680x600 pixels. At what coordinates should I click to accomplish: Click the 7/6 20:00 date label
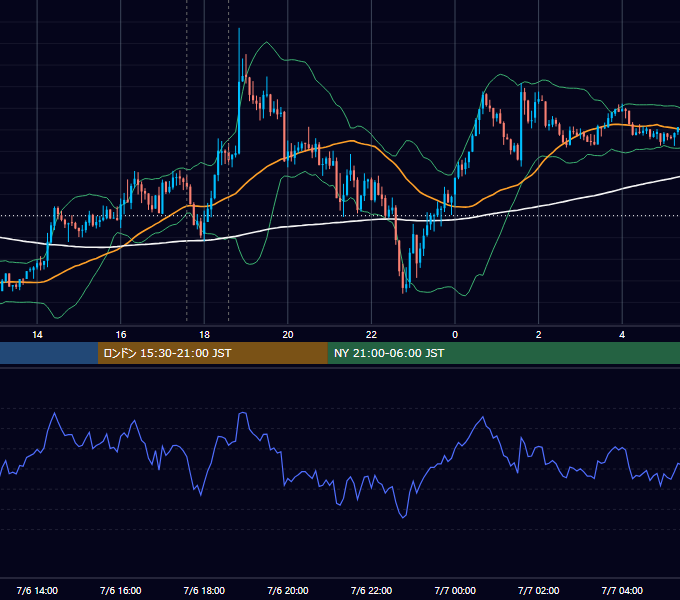288,590
